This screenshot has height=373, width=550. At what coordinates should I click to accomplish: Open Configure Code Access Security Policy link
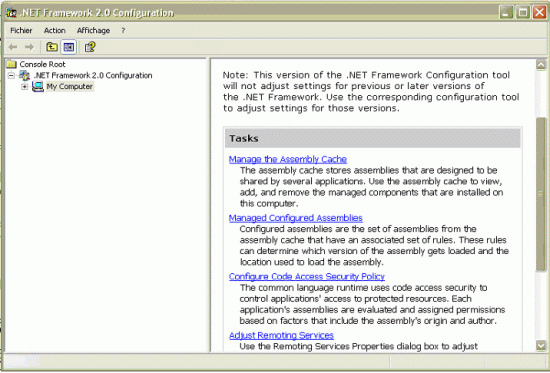coord(307,277)
